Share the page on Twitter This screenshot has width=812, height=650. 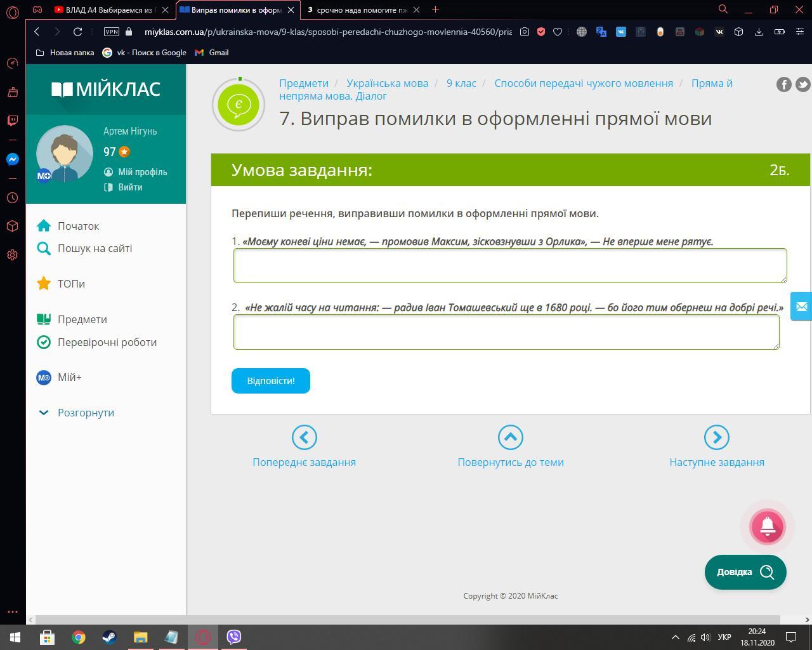click(803, 84)
